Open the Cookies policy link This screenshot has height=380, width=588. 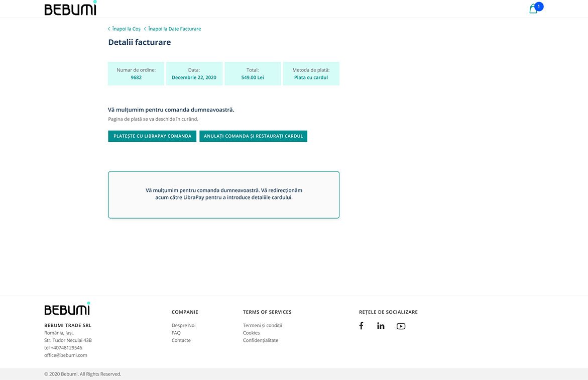[x=251, y=333]
